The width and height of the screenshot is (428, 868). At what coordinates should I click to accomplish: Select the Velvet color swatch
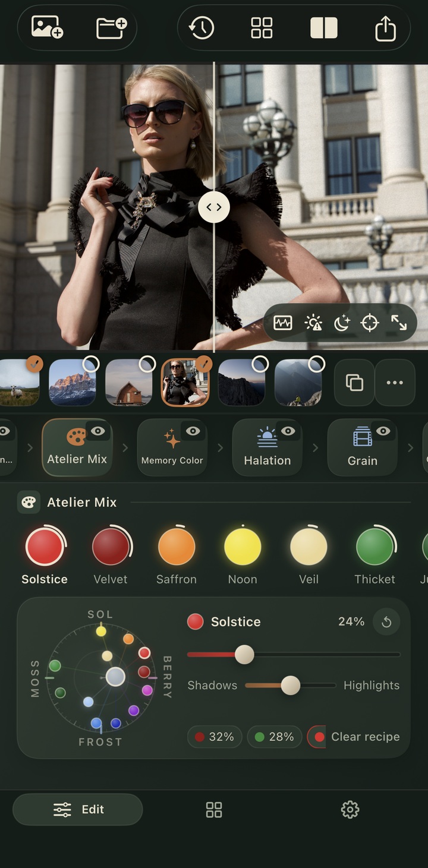coord(111,547)
